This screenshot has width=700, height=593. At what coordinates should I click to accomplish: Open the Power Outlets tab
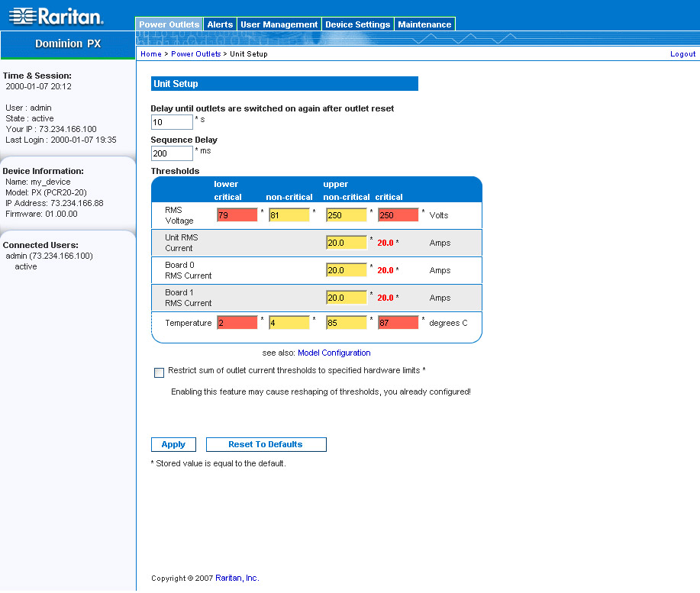tap(169, 24)
